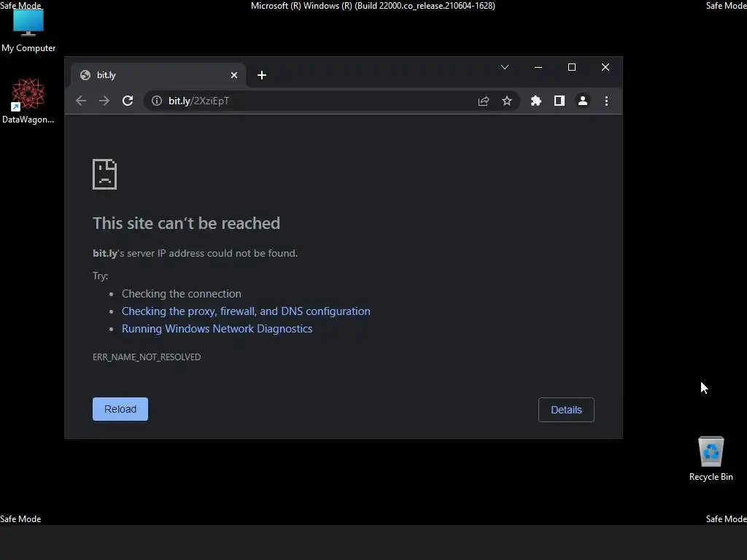Screen dimensions: 747x560
Task: Select the My Computer desktop icon
Action: tap(28, 31)
